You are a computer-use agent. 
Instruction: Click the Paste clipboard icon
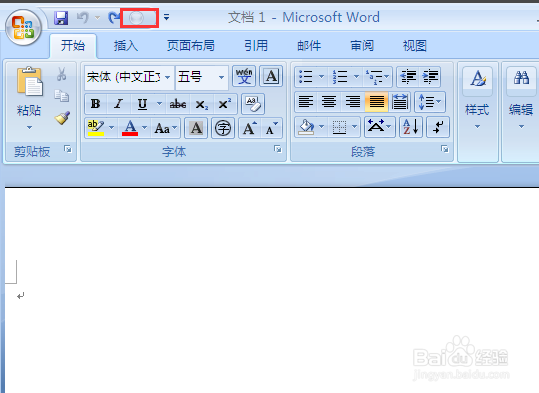pyautogui.click(x=30, y=81)
